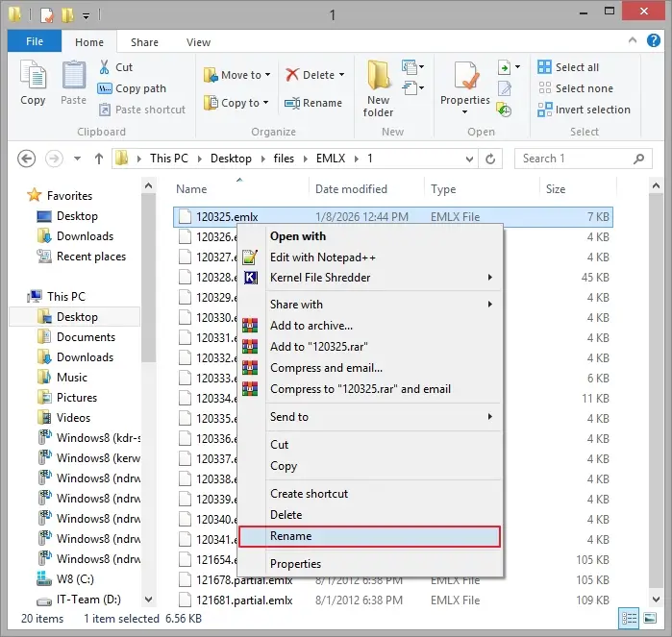The image size is (672, 637).
Task: Click files in the address breadcrumb
Action: (284, 159)
